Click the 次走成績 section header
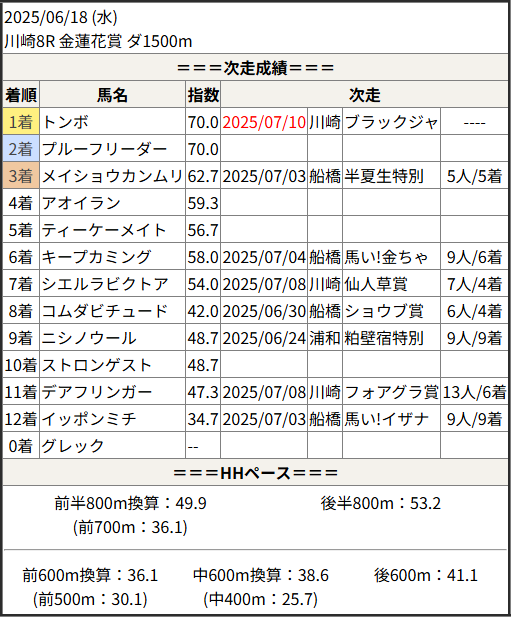 (256, 68)
